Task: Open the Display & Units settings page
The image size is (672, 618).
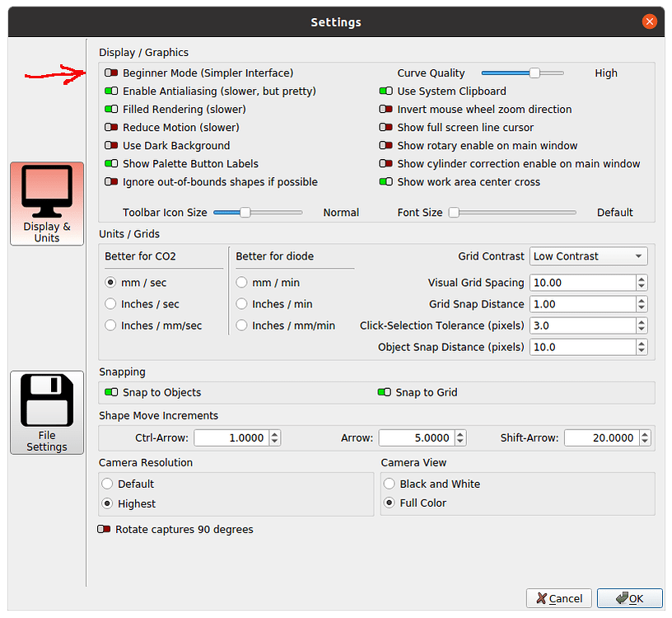Action: (47, 204)
